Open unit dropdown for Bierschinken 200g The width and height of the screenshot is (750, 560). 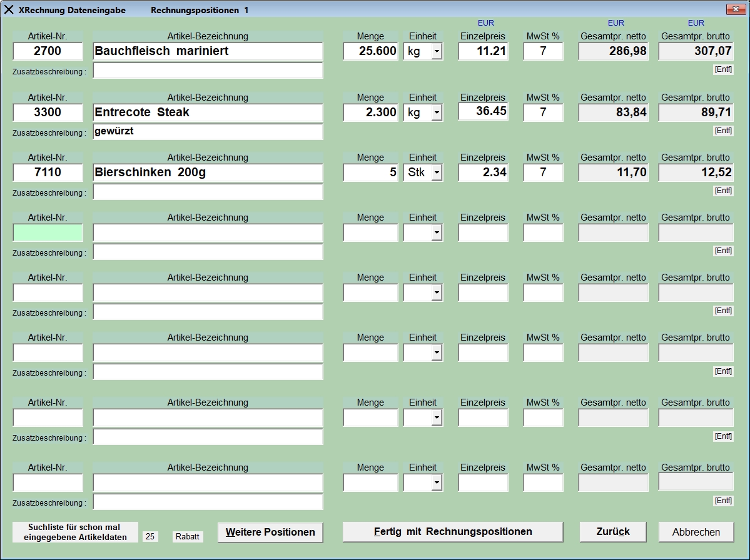(436, 173)
